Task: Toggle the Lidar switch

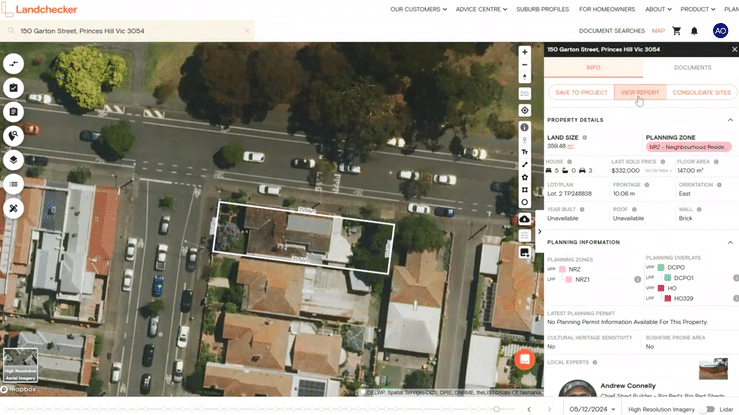Action: tap(708, 409)
